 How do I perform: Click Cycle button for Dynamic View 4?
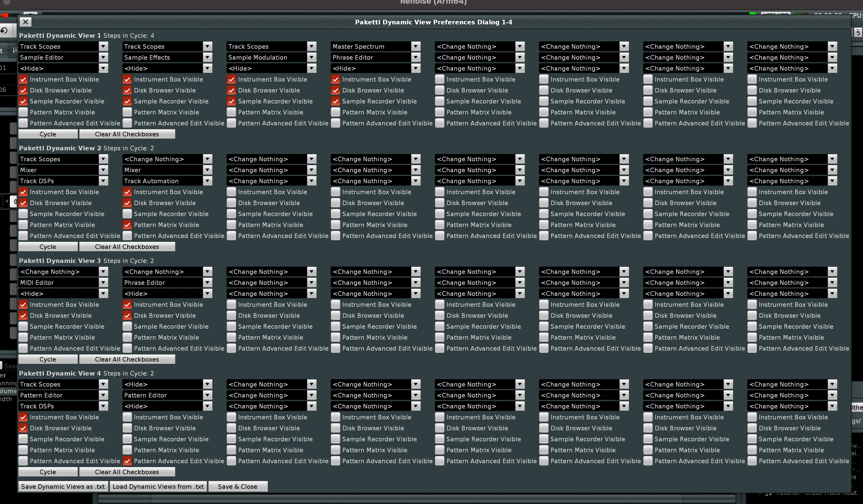point(48,472)
